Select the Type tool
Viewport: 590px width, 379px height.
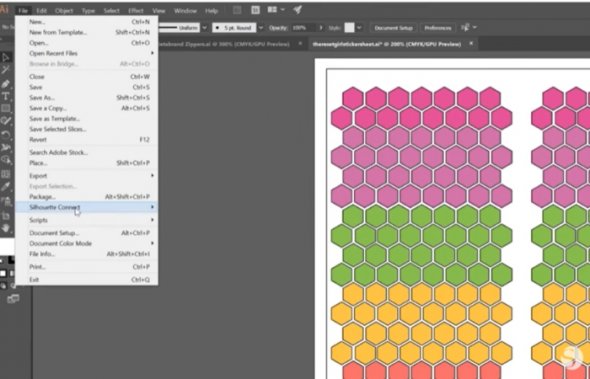point(5,96)
